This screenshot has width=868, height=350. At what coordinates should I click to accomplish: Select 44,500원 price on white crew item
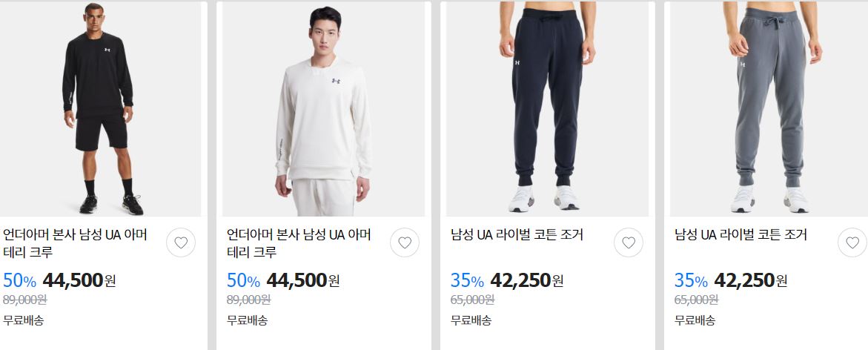point(303,280)
